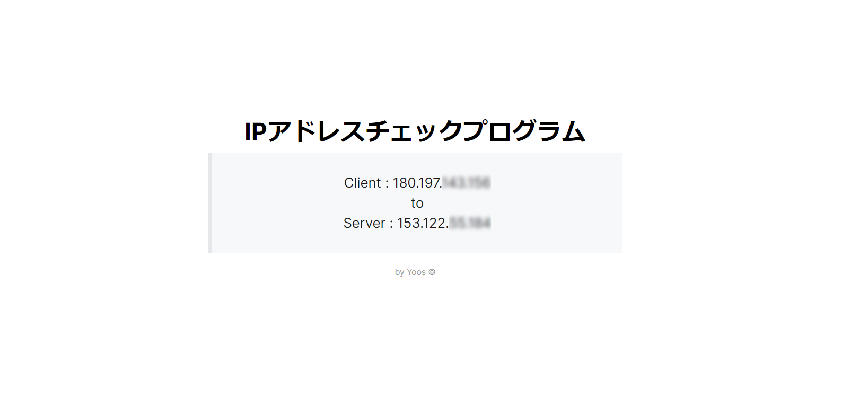Click the プログラム part of the heading
The height and width of the screenshot is (408, 868).
[524, 131]
